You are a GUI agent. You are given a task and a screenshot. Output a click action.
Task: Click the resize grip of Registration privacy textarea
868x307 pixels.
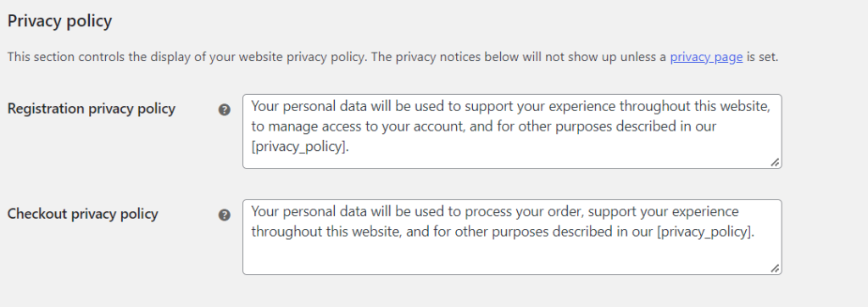tap(775, 162)
